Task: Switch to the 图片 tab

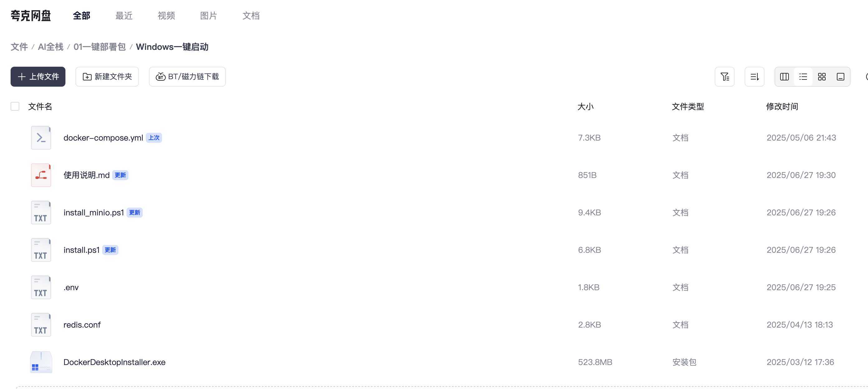Action: (208, 16)
